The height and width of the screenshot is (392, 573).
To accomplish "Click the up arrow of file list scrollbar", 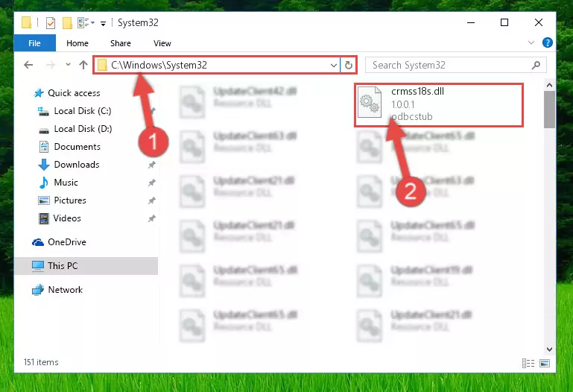I will click(549, 85).
